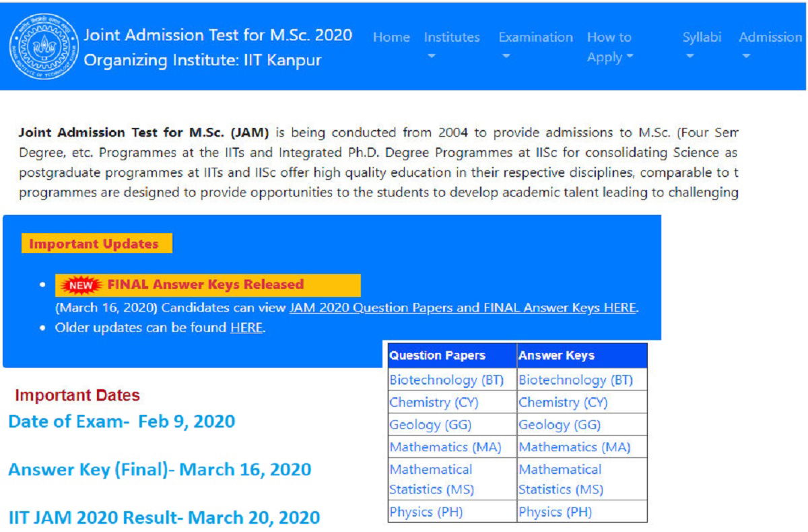Open the older updates HERE link
This screenshot has height=532, width=808.
[x=246, y=329]
